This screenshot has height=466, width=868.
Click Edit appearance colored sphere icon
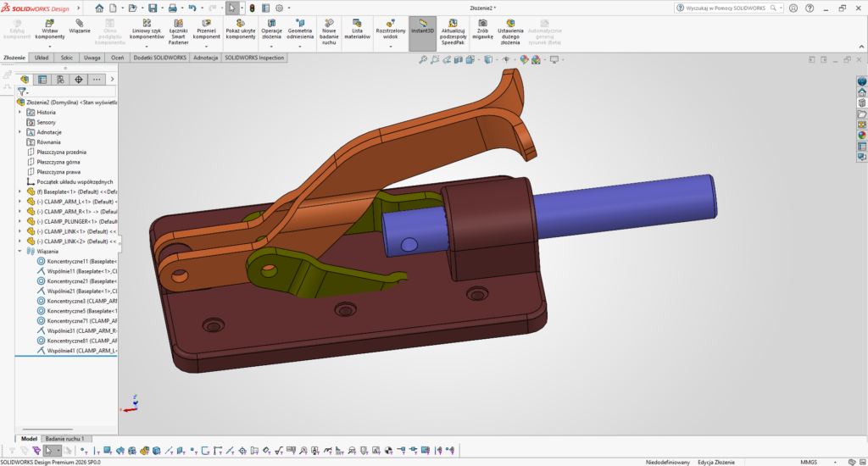(524, 60)
